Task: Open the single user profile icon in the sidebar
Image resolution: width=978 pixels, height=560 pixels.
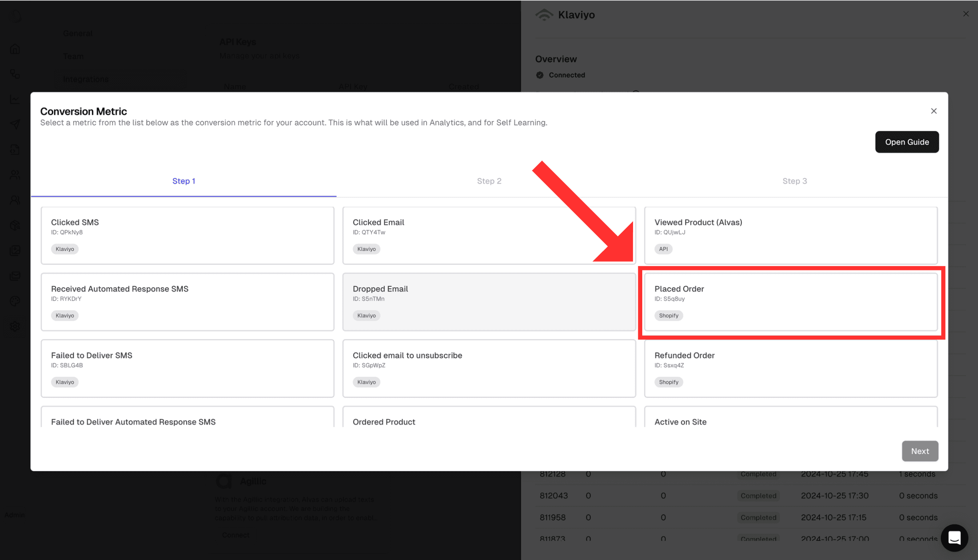Action: pos(15,200)
